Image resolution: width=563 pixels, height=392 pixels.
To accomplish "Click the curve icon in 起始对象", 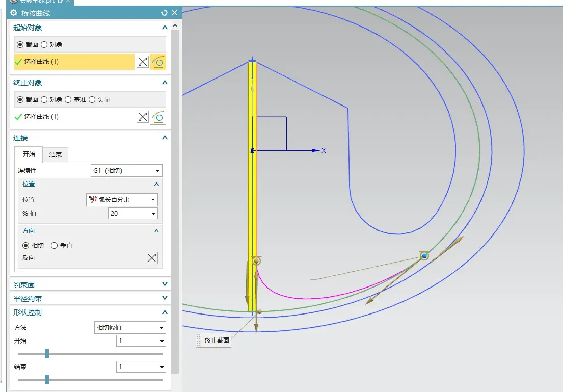I will point(158,62).
